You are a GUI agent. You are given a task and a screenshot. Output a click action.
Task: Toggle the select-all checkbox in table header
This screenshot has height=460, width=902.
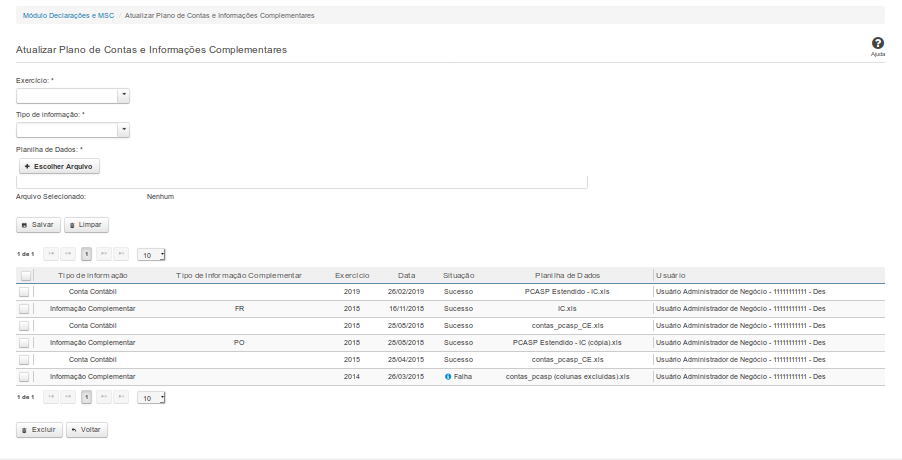[25, 275]
